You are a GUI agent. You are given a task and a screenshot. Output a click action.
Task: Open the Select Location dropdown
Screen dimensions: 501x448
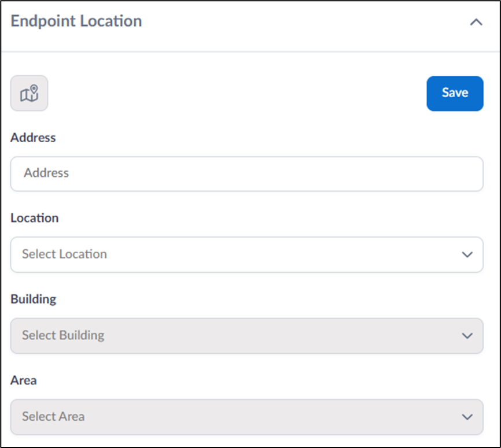point(246,254)
